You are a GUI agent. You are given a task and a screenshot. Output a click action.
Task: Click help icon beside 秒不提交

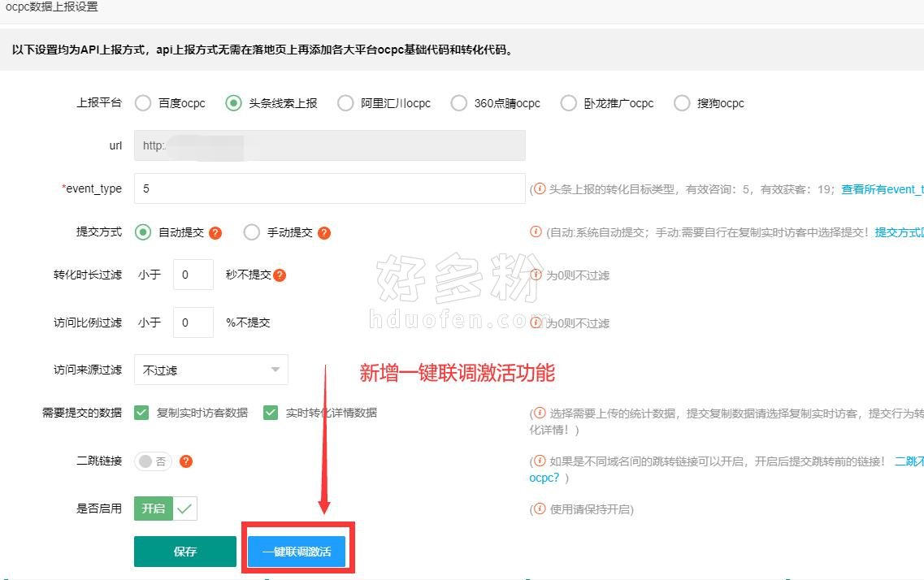pyautogui.click(x=280, y=275)
